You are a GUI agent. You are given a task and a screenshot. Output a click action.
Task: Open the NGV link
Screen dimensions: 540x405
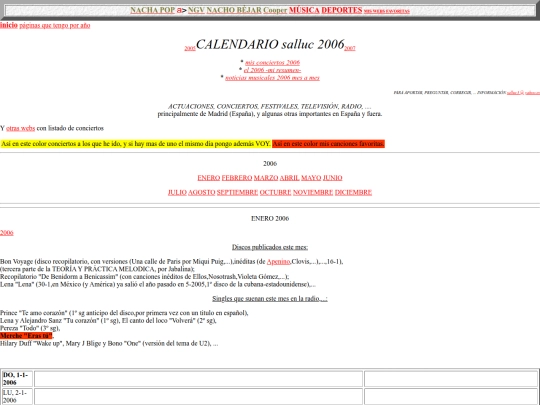coord(196,10)
